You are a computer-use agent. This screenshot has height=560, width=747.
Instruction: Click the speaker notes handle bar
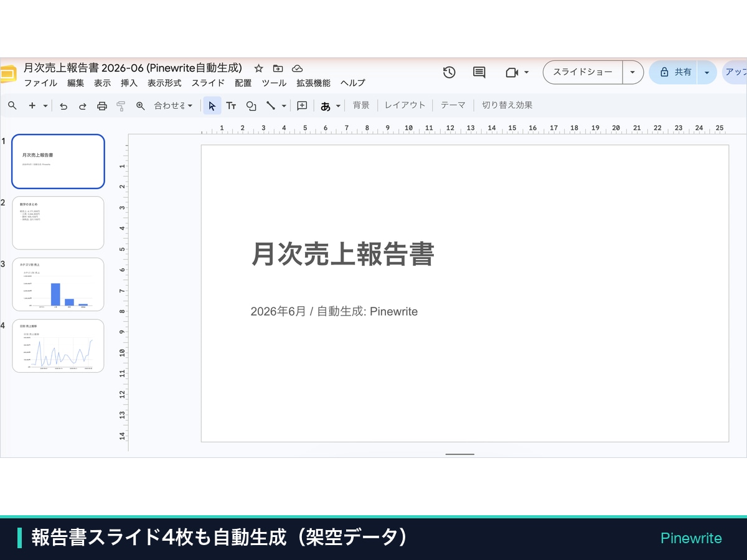tap(460, 454)
